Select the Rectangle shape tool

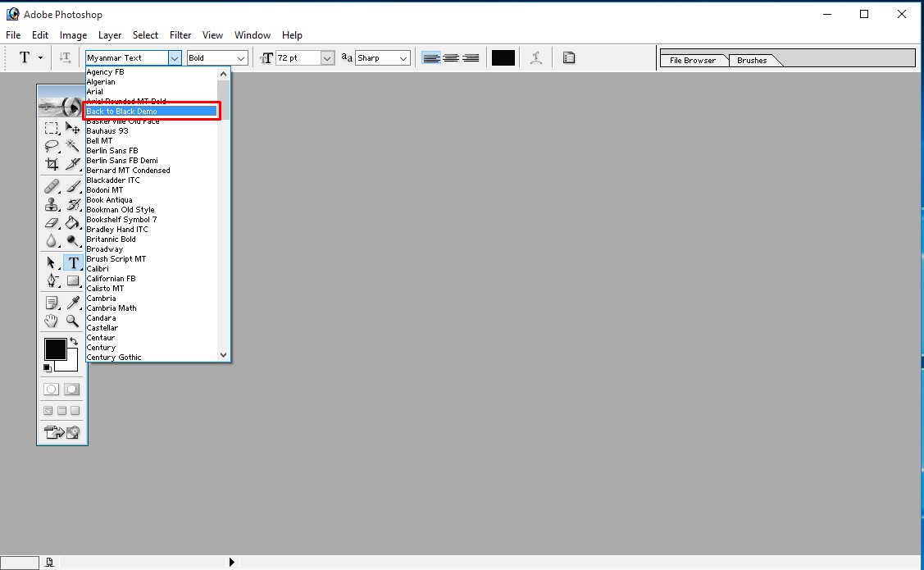(x=72, y=280)
